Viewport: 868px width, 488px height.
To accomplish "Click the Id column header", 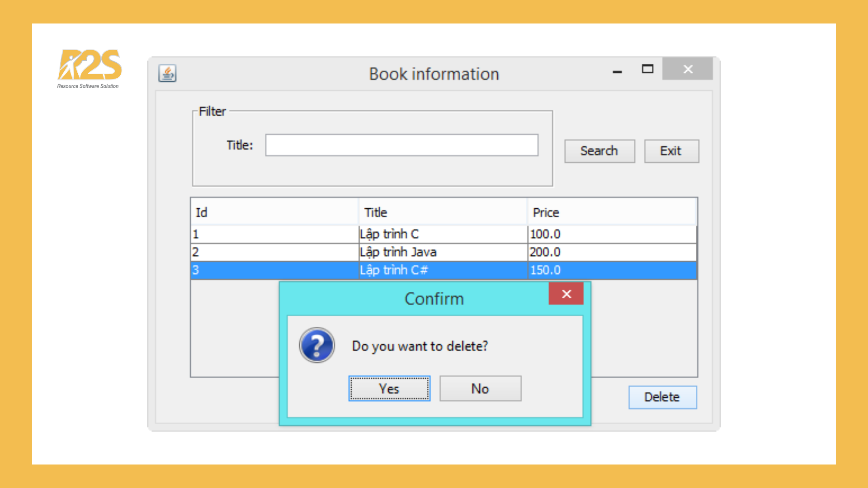I will coord(274,212).
